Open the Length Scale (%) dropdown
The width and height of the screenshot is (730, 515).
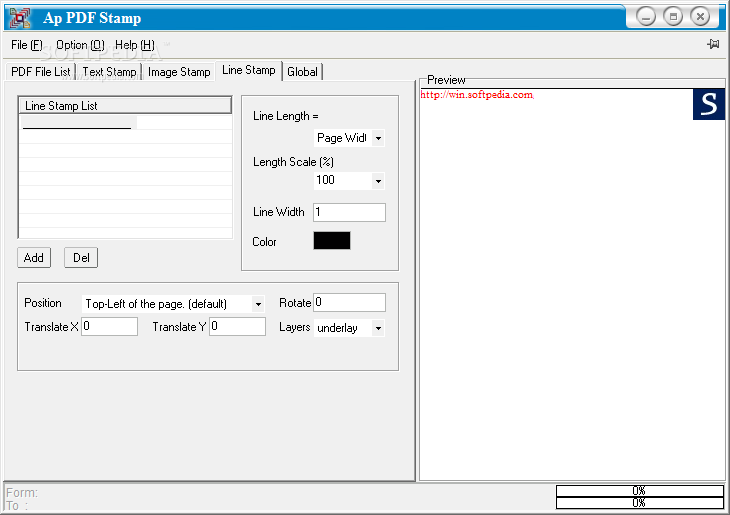click(378, 181)
